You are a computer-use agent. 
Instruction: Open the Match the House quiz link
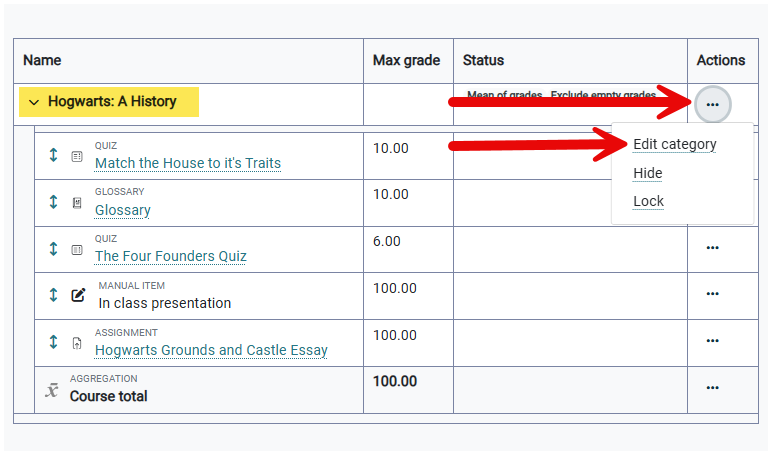[188, 163]
